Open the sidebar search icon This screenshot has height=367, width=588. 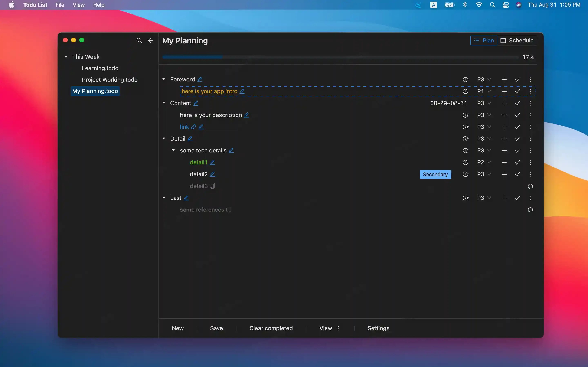point(139,40)
